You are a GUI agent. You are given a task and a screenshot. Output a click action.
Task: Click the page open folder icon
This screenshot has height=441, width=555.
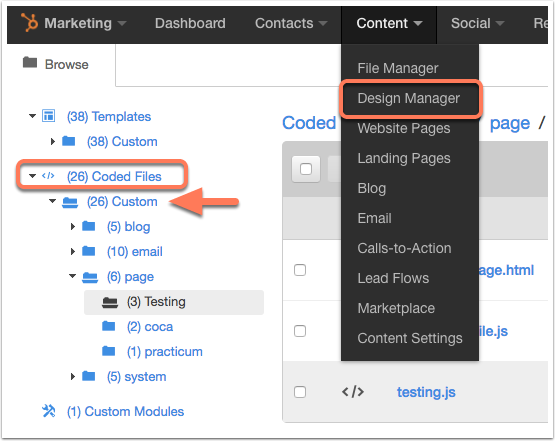click(90, 277)
